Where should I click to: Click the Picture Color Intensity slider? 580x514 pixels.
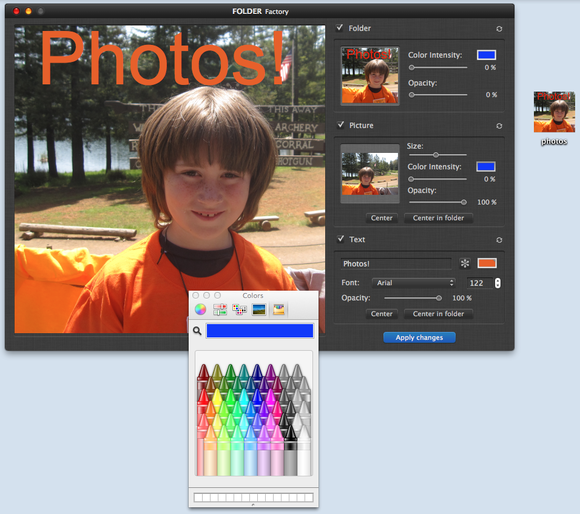click(x=438, y=179)
